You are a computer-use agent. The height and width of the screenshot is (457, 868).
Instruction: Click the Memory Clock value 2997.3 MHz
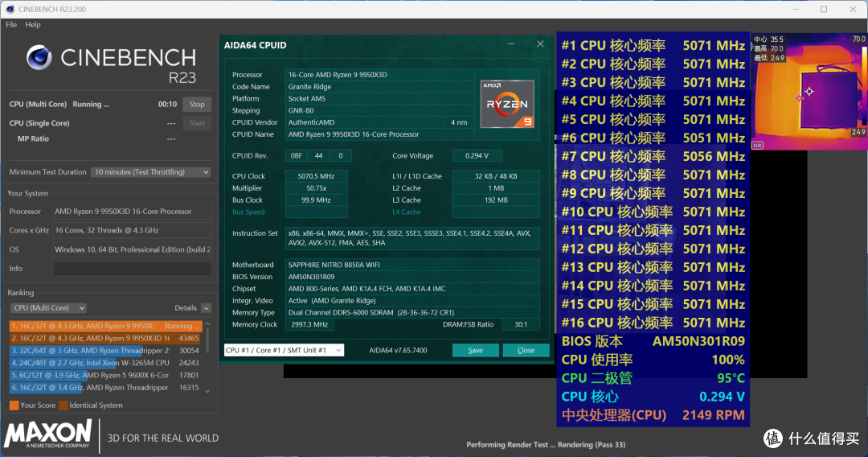(x=309, y=324)
